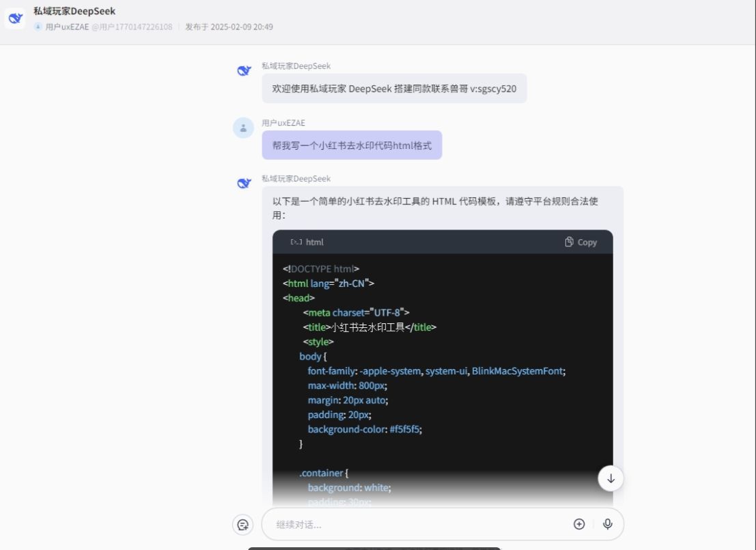Click the small user avatar beside 用户uxEZAE in header
The image size is (756, 550).
pos(38,27)
